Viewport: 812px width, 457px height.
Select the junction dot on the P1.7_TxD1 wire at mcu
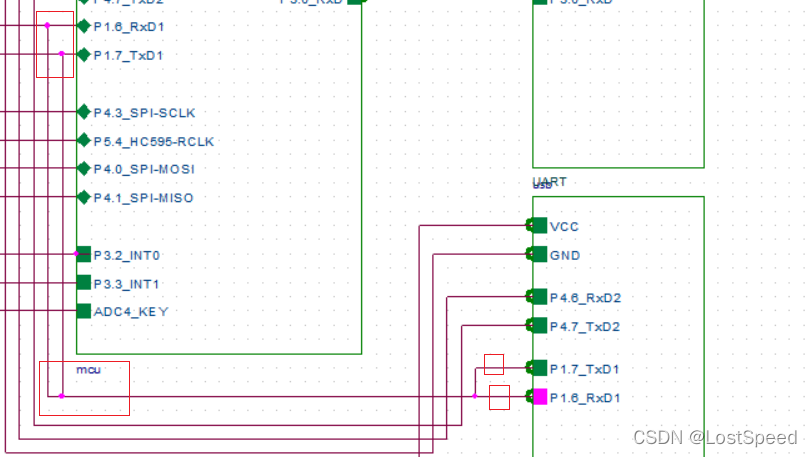coord(62,54)
